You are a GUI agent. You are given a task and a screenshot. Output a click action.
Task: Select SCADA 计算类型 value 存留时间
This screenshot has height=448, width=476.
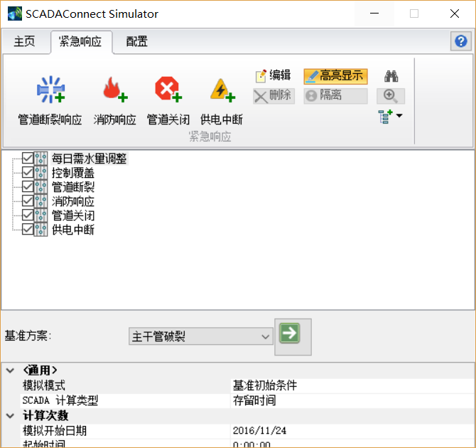tap(352, 400)
